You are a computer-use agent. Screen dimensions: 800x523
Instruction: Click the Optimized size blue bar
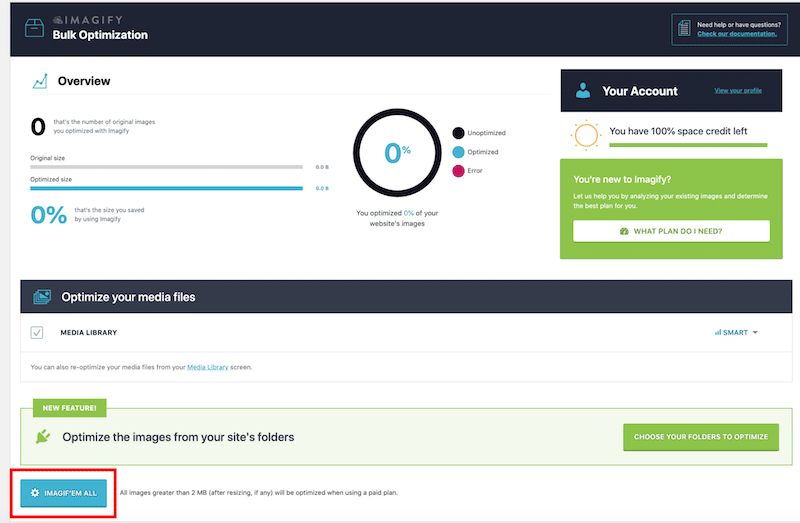(x=166, y=188)
